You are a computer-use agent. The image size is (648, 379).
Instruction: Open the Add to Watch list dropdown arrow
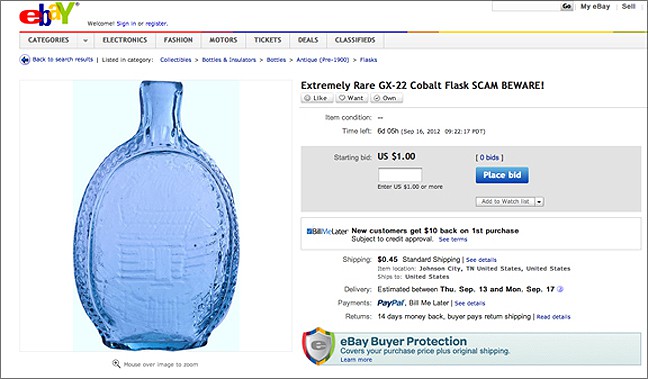pyautogui.click(x=539, y=202)
